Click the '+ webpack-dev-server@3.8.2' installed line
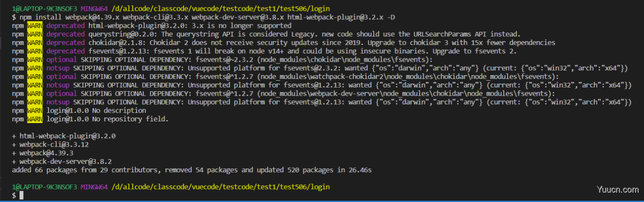Image resolution: width=644 pixels, height=202 pixels. (62, 162)
